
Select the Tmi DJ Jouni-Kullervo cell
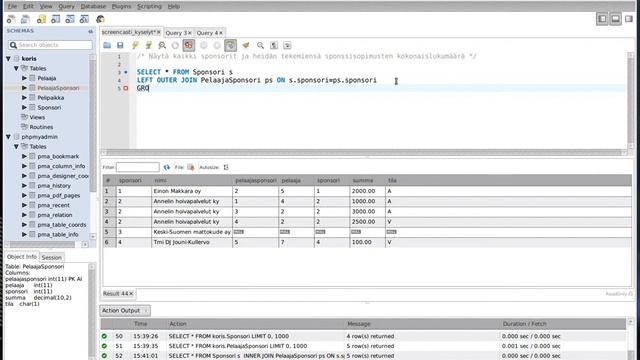pos(191,242)
